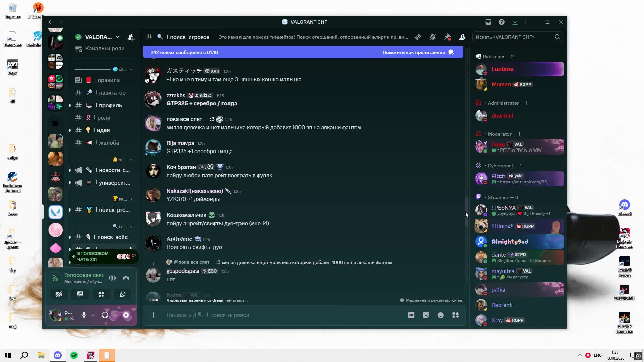
Task: Open notification settings bell icon in header
Action: coord(433,37)
